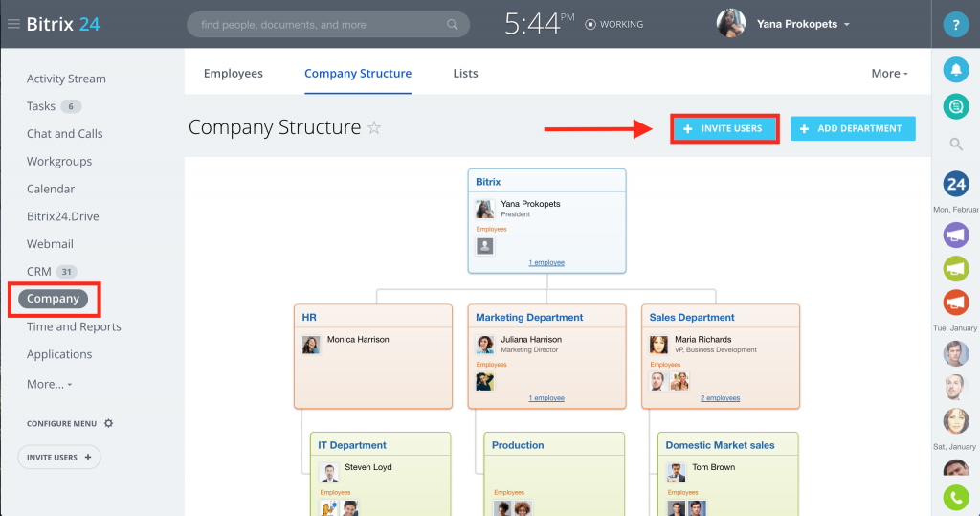Expand the More tabs dropdown

(889, 73)
